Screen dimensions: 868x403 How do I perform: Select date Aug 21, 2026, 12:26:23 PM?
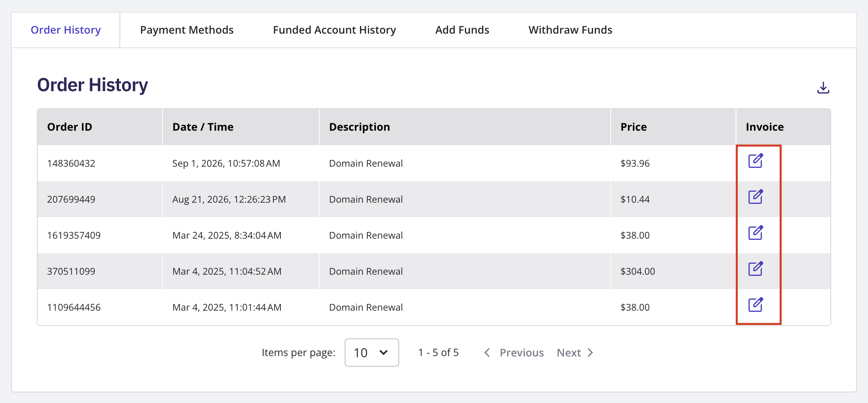click(x=229, y=199)
